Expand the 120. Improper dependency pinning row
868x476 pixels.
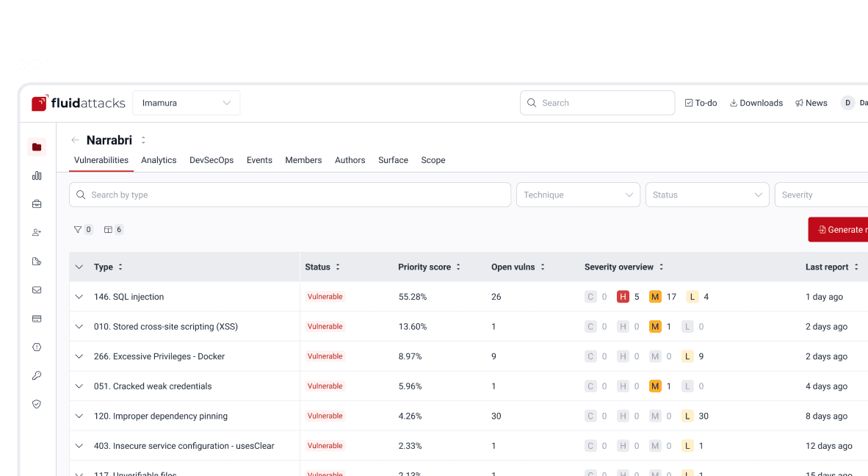click(79, 416)
